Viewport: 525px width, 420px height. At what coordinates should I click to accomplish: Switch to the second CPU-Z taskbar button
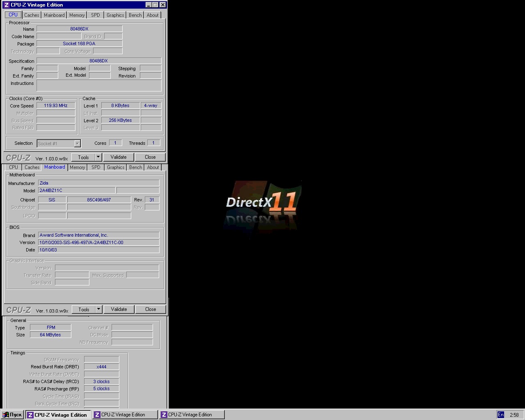(x=125, y=415)
